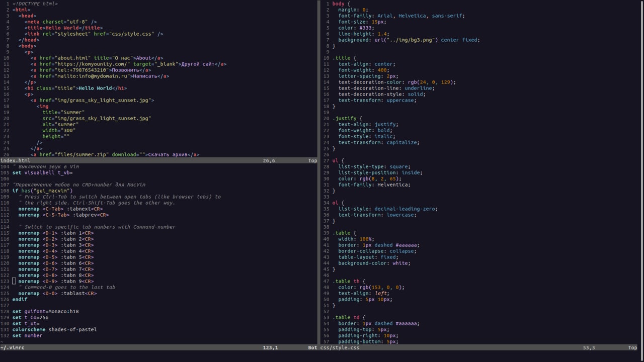Click the if has("gui_macvim") line
Screen dimensions: 644x362
42,191
